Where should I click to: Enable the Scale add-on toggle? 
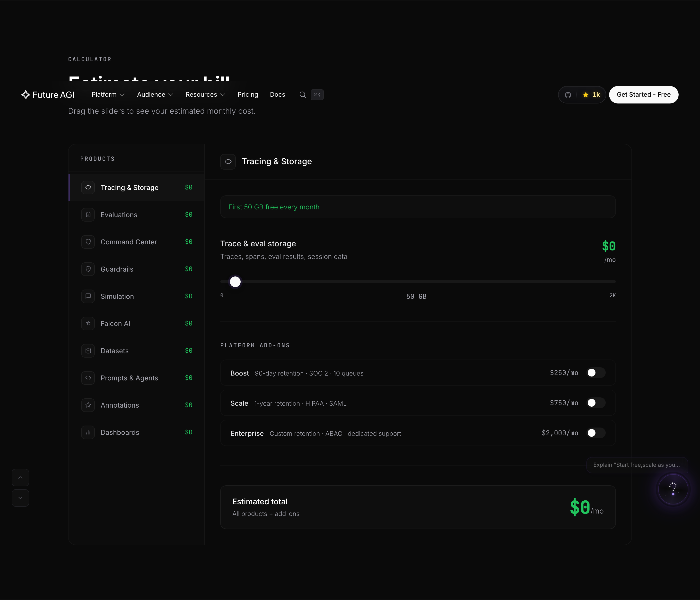(596, 403)
